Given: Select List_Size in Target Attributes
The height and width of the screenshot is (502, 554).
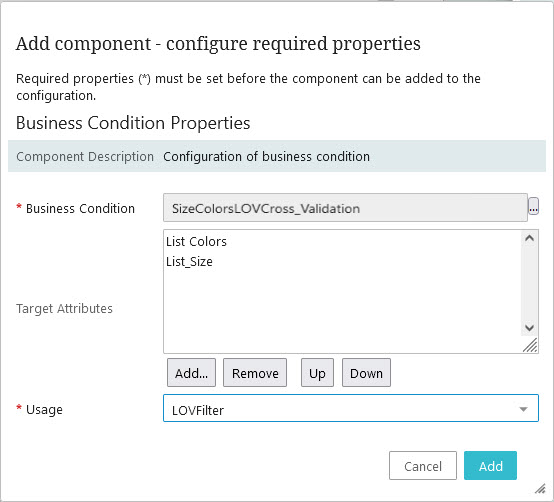Looking at the screenshot, I should tap(189, 262).
